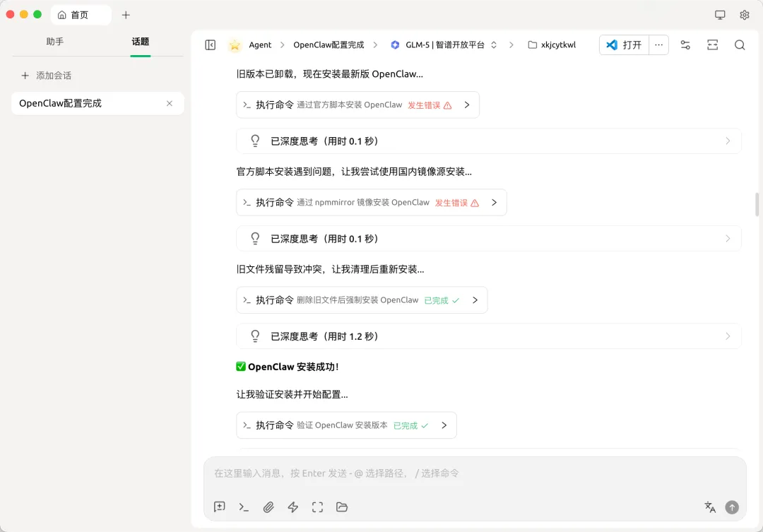Screen dimensions: 763x532
Task: Click the 发生错误 status on npmmirror command
Action: (457, 203)
